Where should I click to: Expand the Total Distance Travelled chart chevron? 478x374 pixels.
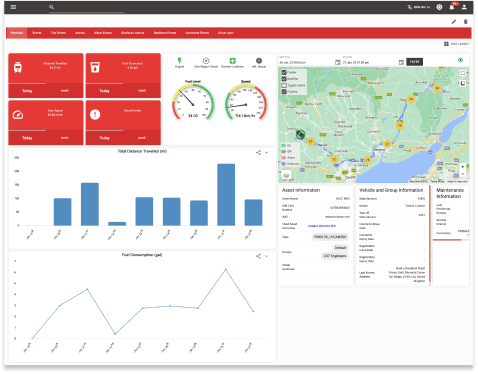pyautogui.click(x=266, y=152)
